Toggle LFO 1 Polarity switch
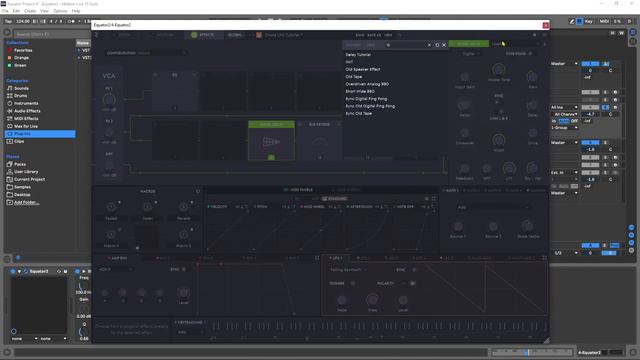The height and width of the screenshot is (360, 640). [x=409, y=283]
